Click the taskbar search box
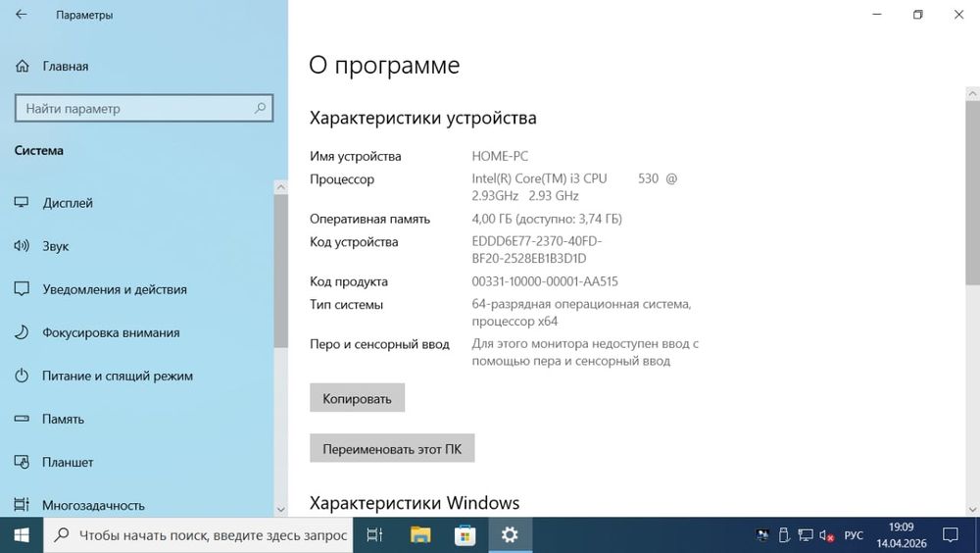 [198, 534]
